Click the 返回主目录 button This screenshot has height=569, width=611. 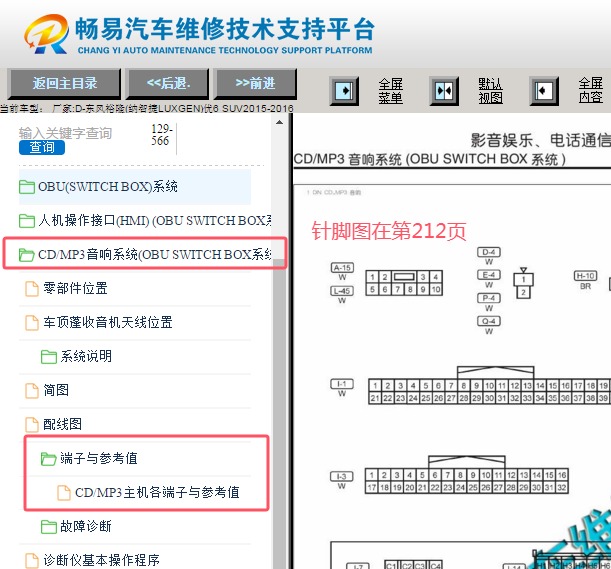[x=64, y=83]
